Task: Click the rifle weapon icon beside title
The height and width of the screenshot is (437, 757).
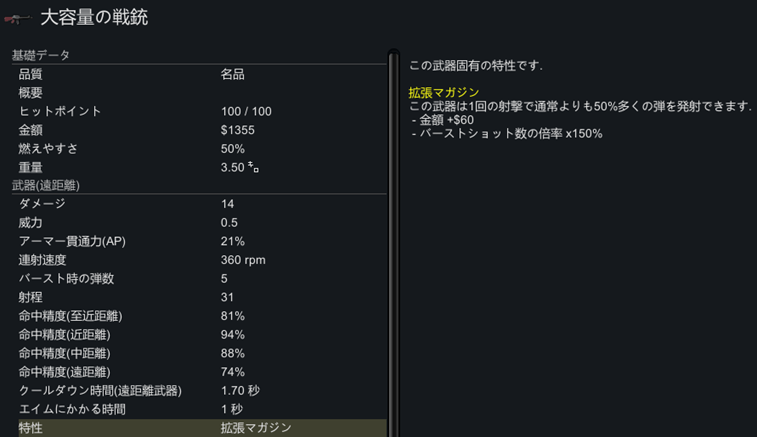Action: [x=18, y=19]
